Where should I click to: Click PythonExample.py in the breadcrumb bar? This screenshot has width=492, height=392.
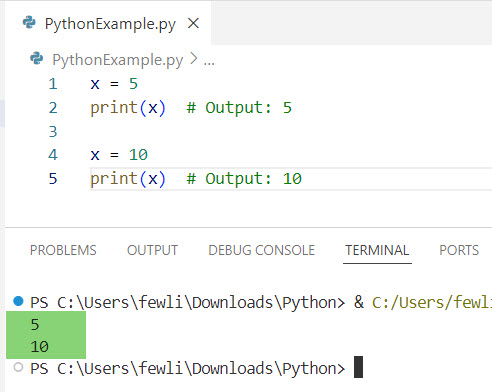[118, 60]
